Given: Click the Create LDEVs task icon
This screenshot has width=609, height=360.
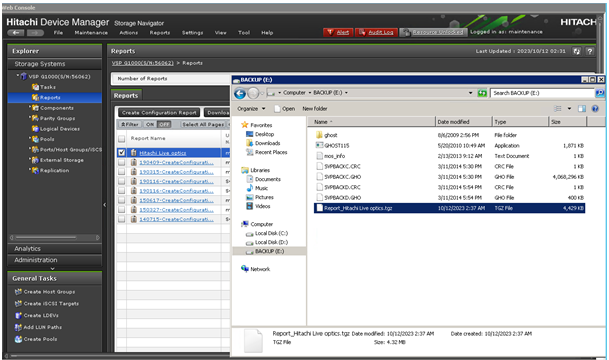Looking at the screenshot, I should coord(18,315).
